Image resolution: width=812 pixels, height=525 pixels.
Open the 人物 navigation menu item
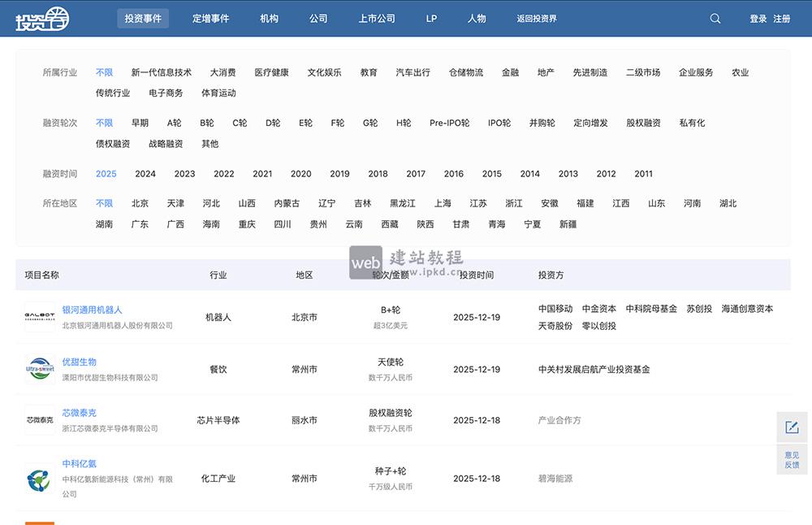[x=477, y=18]
